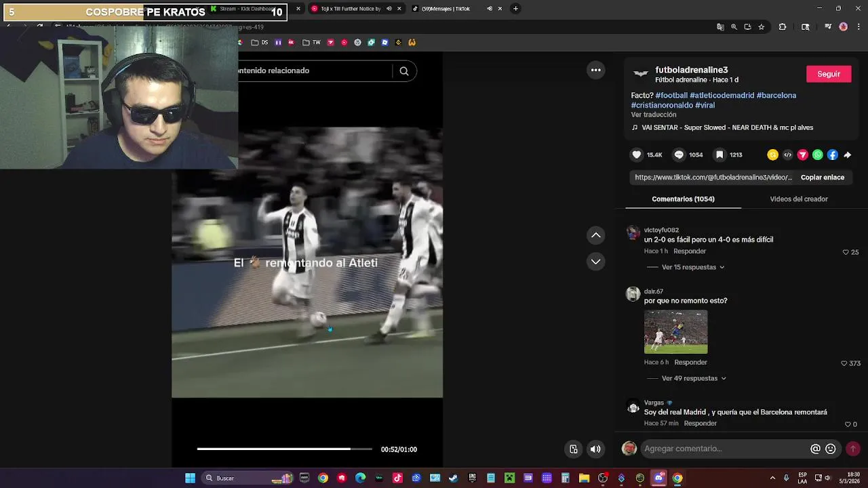868x488 pixels.
Task: Click the translate page icon in address bar
Action: (720, 27)
